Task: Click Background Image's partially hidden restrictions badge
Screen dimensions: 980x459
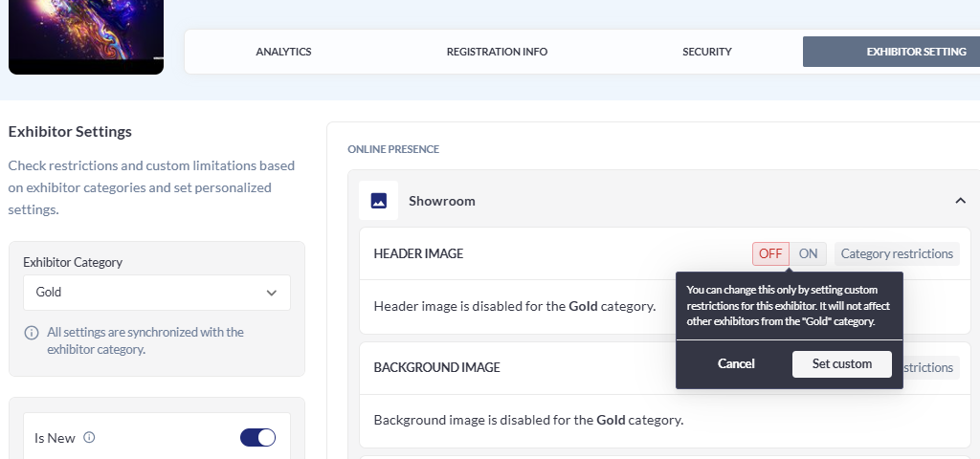Action: coord(930,367)
